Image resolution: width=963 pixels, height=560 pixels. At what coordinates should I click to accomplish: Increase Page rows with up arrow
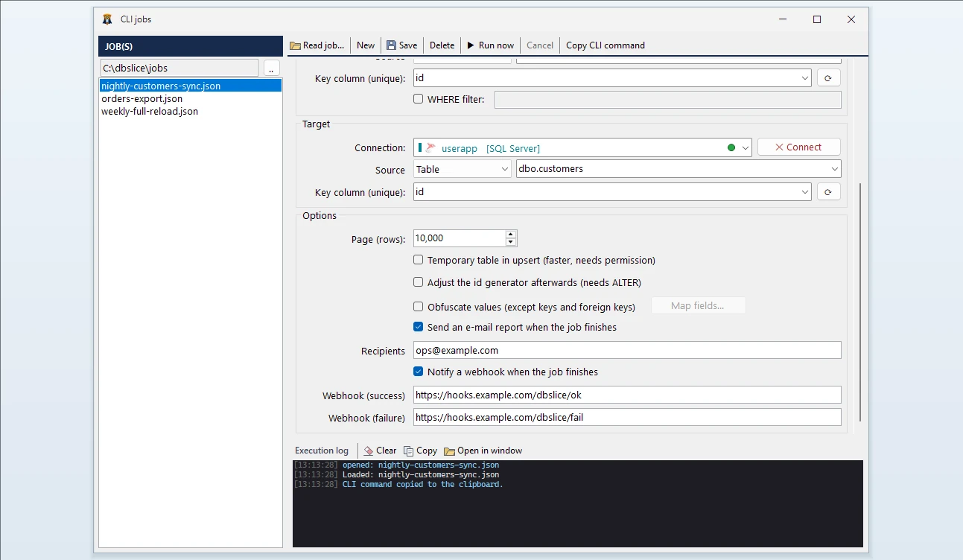click(511, 235)
